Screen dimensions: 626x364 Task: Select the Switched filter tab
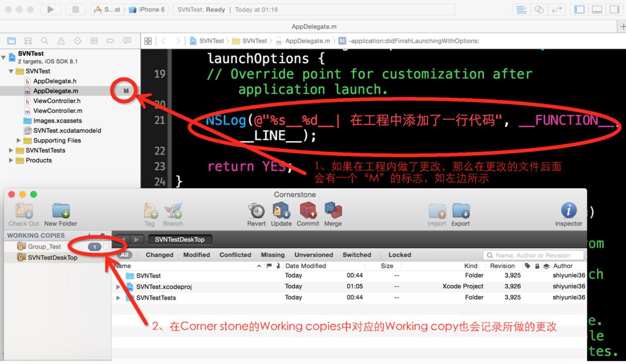(x=357, y=255)
